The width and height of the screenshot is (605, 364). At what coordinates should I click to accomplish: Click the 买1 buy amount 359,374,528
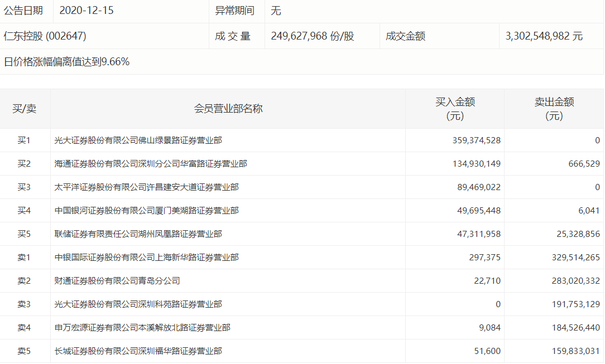coord(476,140)
